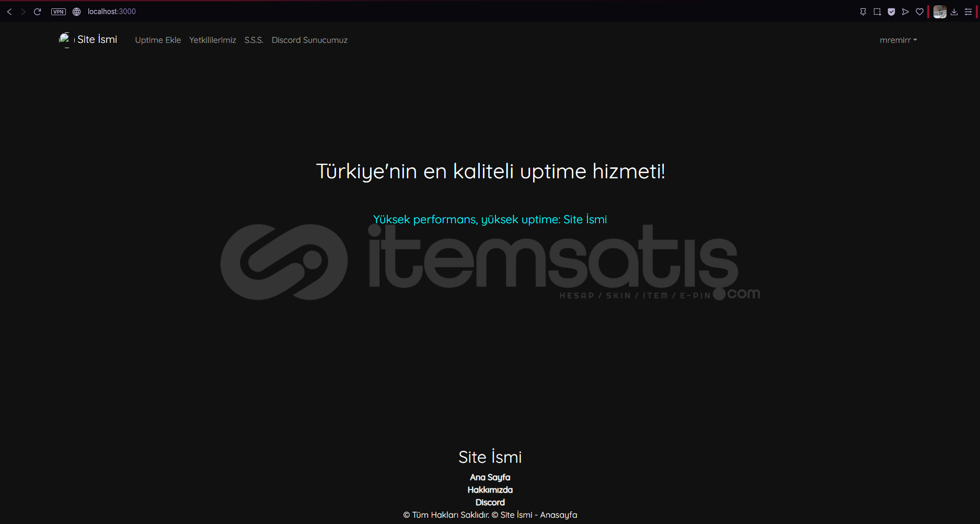This screenshot has width=980, height=524.
Task: Click the pin icon in browser toolbar
Action: pos(863,12)
